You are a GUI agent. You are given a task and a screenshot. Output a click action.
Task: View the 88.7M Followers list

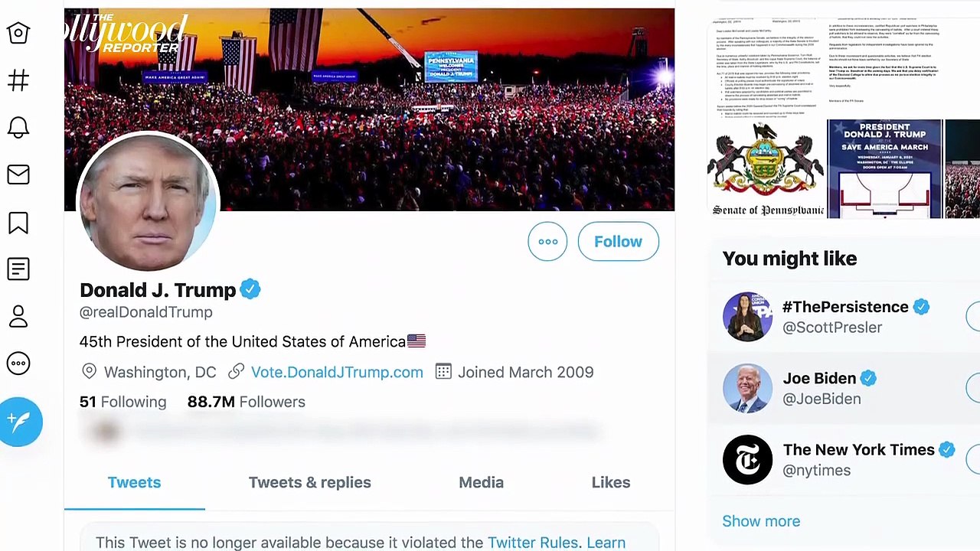pos(246,402)
